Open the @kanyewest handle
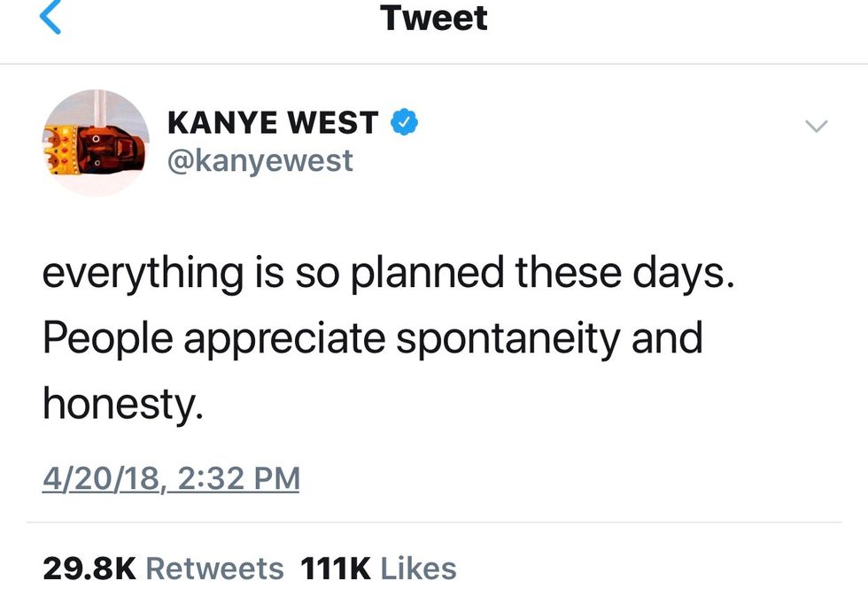 point(260,160)
